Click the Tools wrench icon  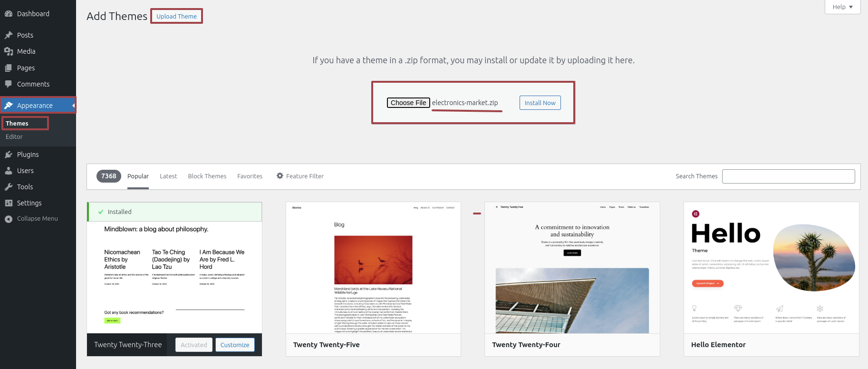[9, 187]
